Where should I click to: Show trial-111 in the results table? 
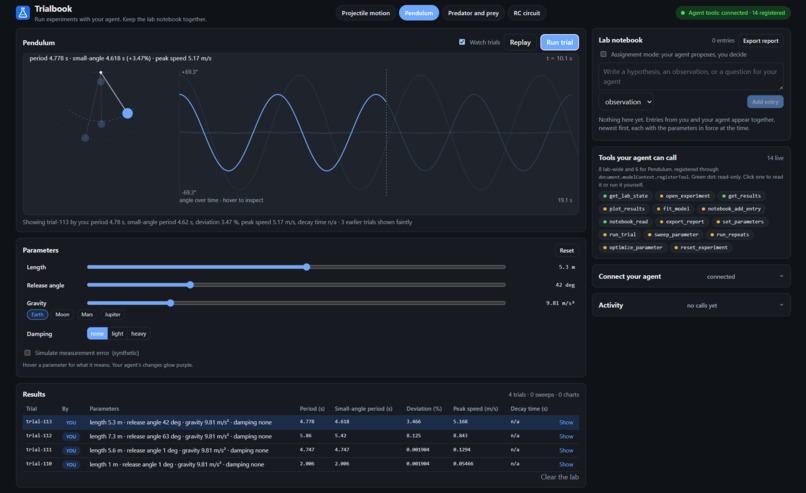(x=566, y=450)
